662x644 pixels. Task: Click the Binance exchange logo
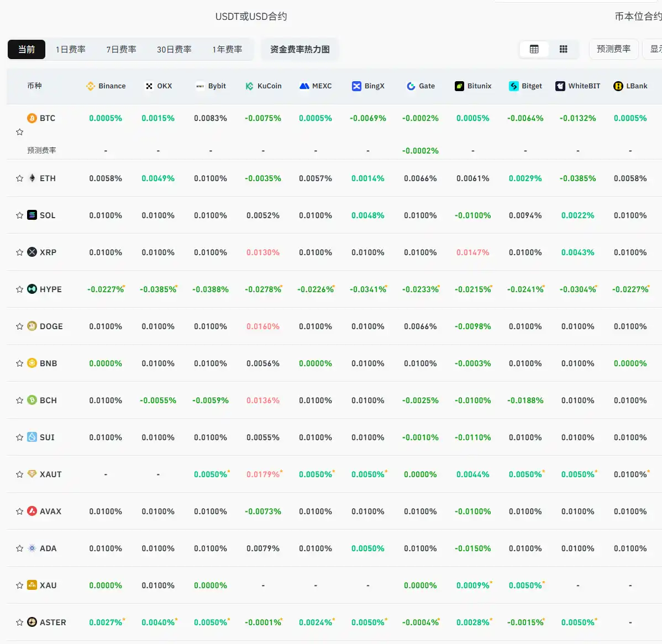(91, 86)
